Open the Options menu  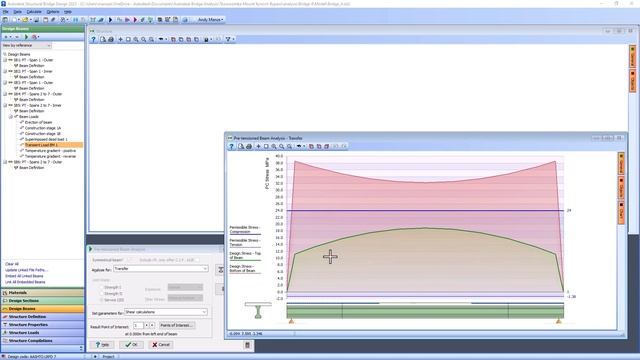point(53,12)
